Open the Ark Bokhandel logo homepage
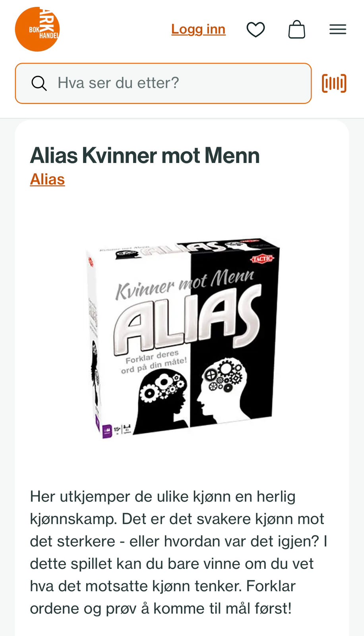The width and height of the screenshot is (364, 636). click(x=37, y=29)
